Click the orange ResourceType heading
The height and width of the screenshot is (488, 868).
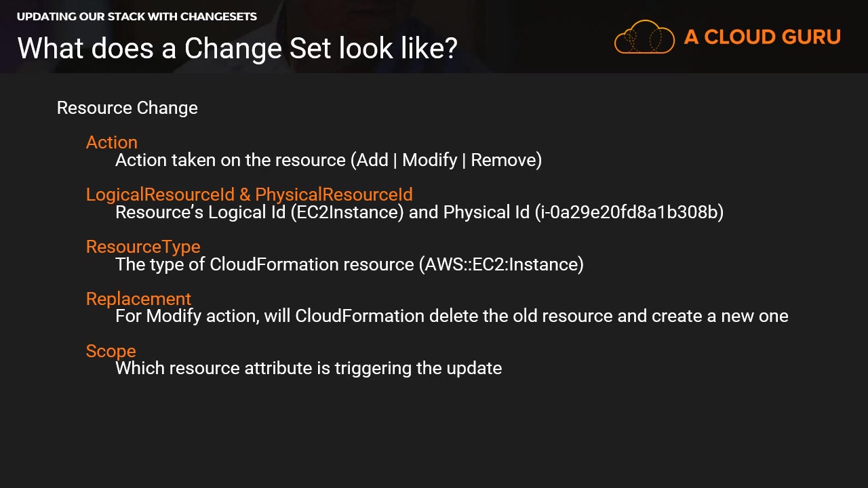[x=143, y=247]
